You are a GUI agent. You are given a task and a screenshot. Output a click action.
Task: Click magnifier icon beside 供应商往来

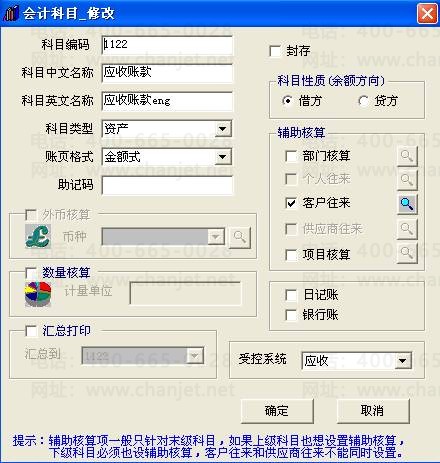[x=407, y=229]
